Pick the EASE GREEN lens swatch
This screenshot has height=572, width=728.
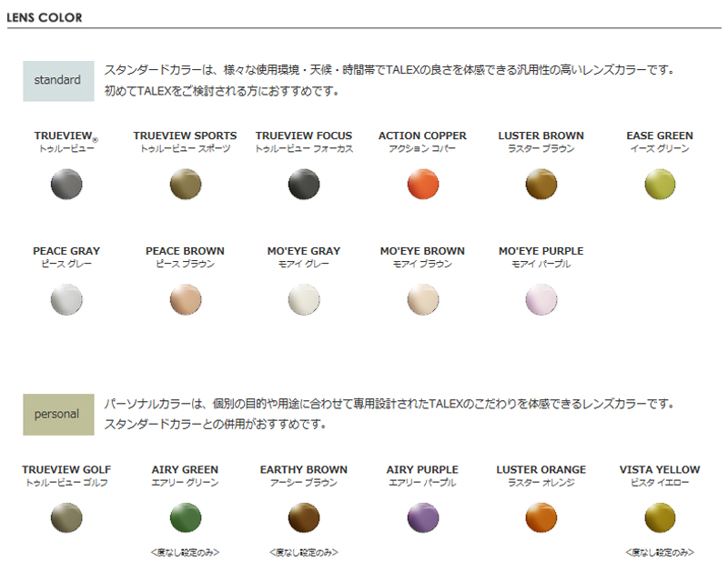click(x=660, y=185)
